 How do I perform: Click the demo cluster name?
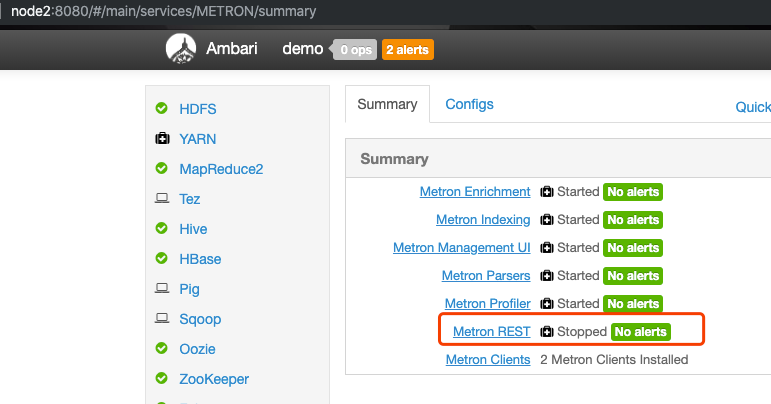(302, 49)
